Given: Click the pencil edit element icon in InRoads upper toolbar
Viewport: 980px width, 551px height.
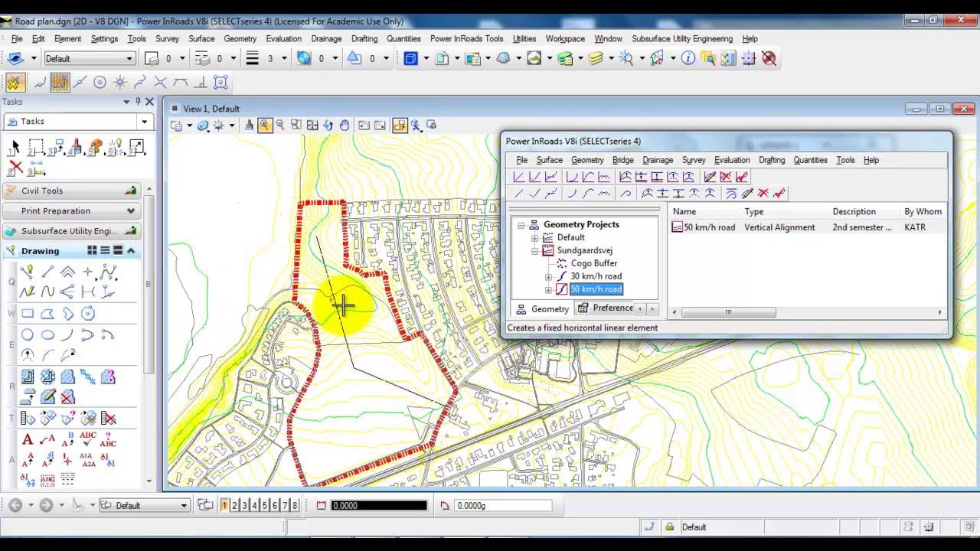Looking at the screenshot, I should coord(710,177).
